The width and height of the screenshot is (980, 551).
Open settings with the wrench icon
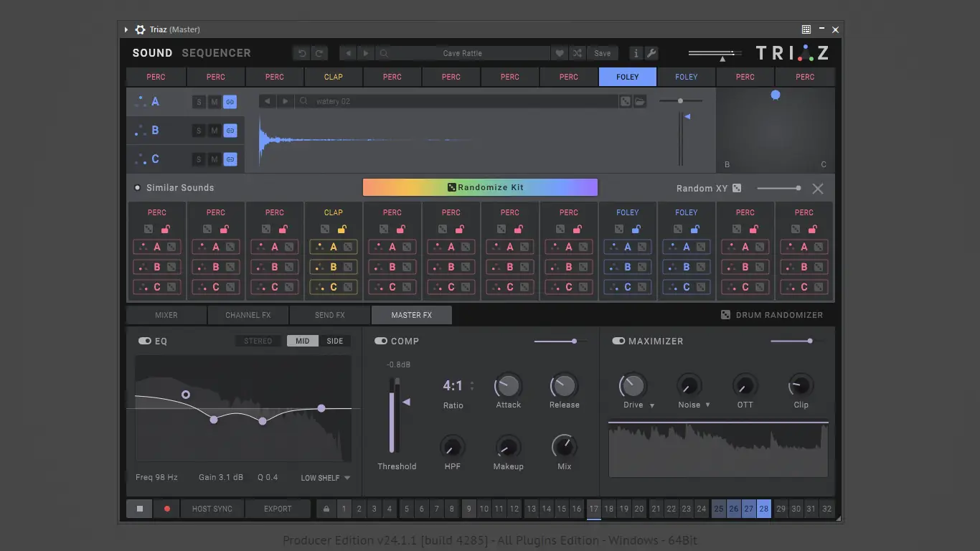651,53
